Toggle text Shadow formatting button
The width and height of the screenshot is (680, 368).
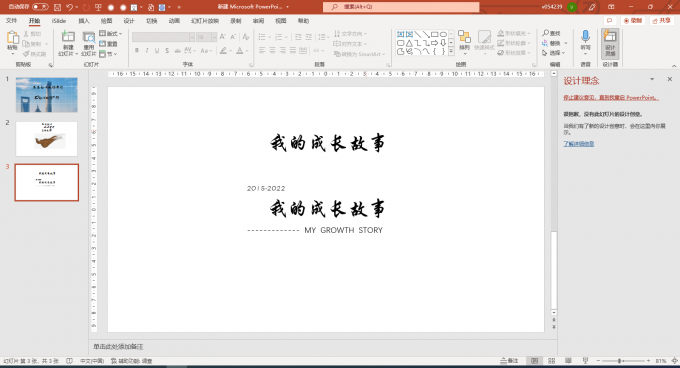click(x=167, y=51)
